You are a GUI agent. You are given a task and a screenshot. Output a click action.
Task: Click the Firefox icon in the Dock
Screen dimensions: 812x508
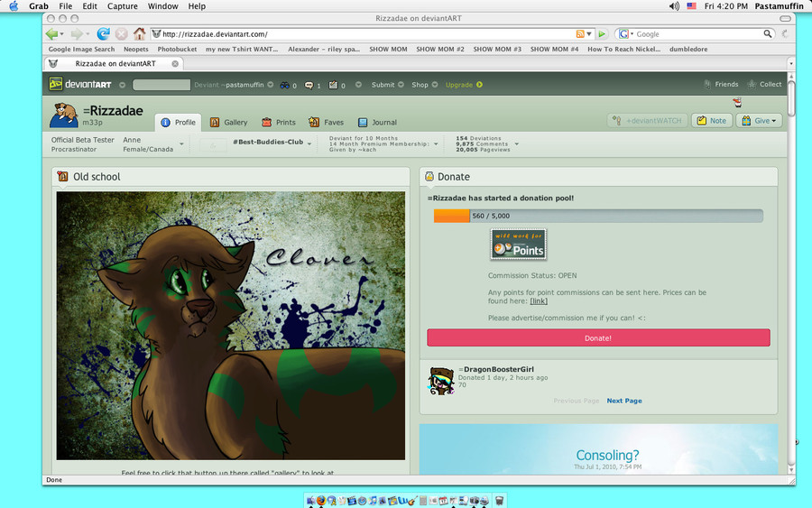[321, 500]
